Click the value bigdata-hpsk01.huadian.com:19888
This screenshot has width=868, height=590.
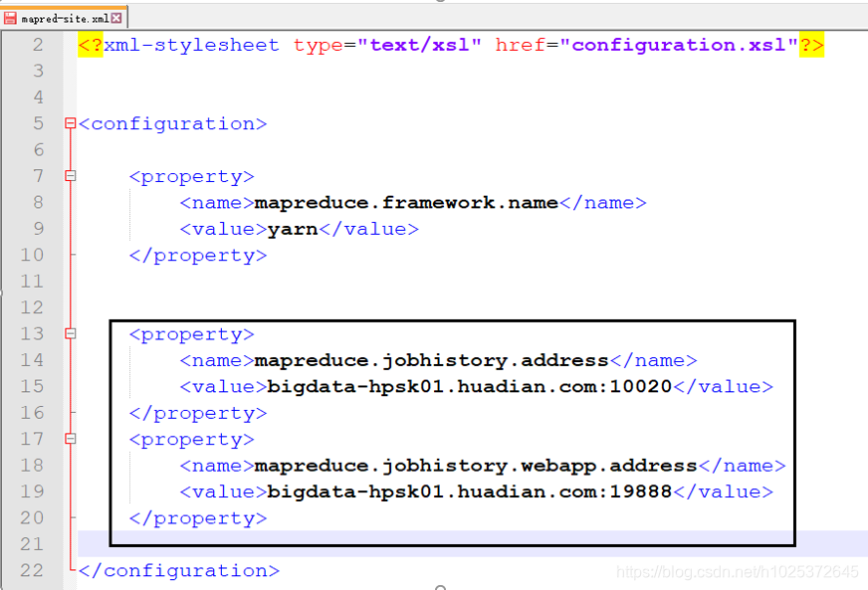[470, 492]
